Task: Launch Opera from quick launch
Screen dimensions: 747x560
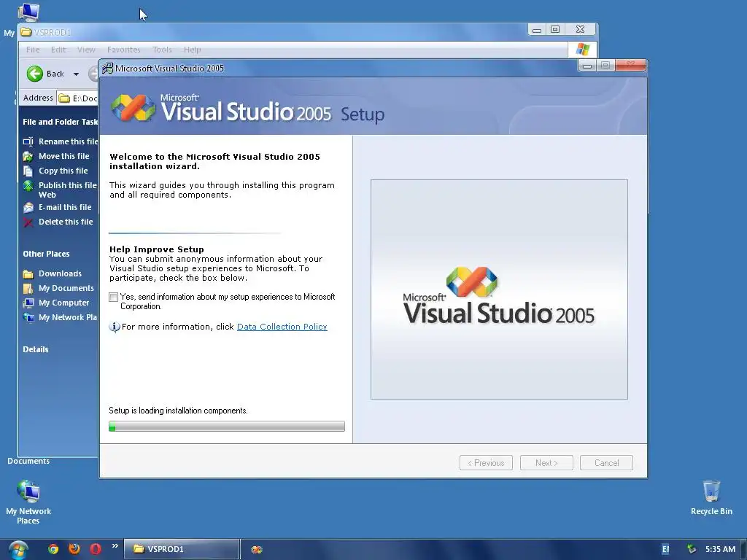Action: (x=96, y=549)
